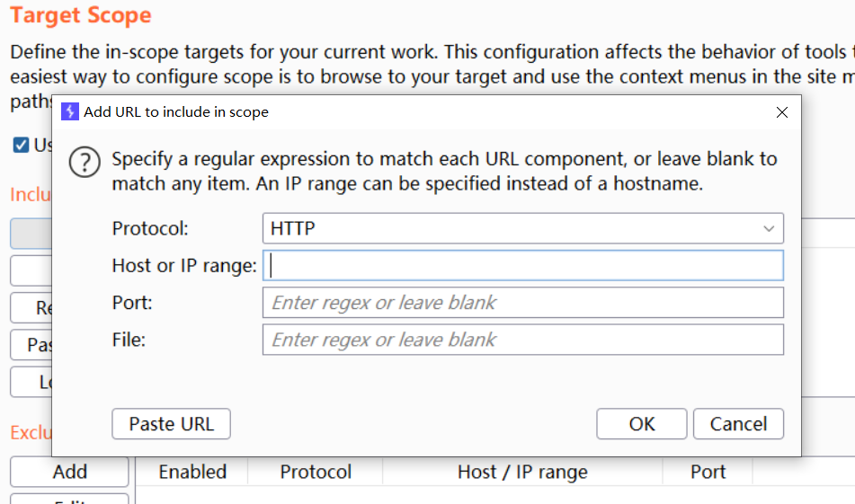The height and width of the screenshot is (504, 855).
Task: Click the Enabled column header
Action: tap(192, 472)
